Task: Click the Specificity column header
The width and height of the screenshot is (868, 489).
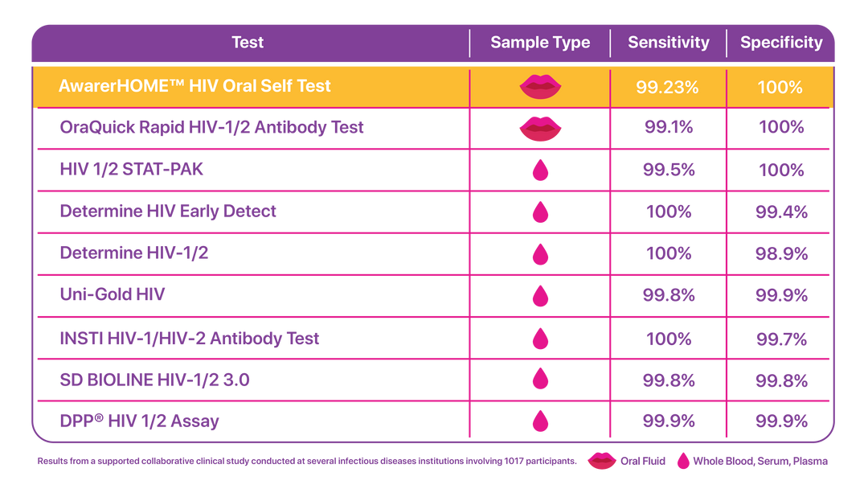Action: click(x=781, y=43)
